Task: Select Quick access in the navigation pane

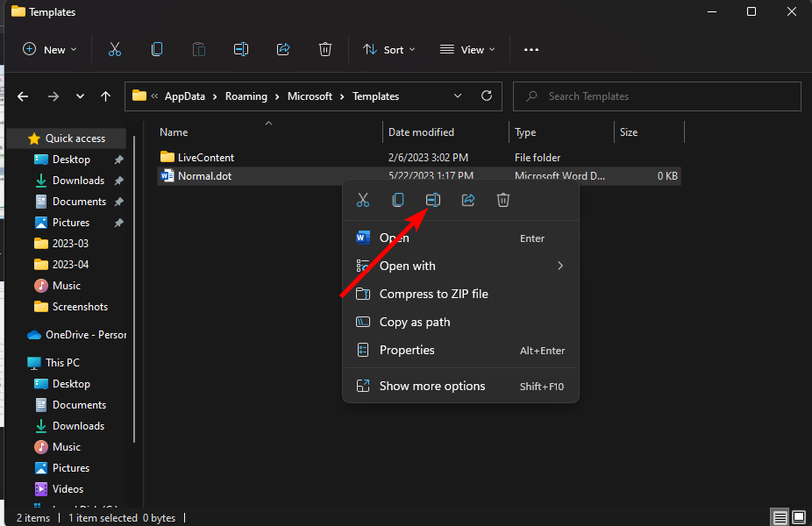Action: [x=68, y=139]
